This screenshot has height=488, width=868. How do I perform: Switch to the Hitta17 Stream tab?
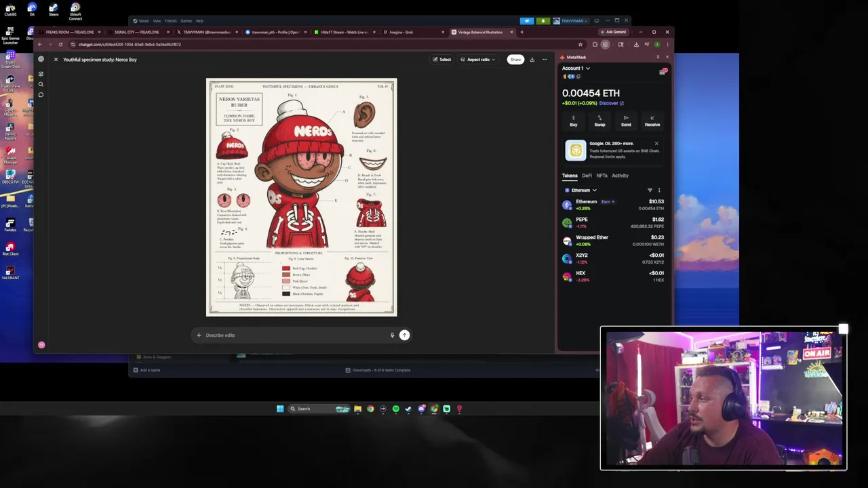click(344, 32)
